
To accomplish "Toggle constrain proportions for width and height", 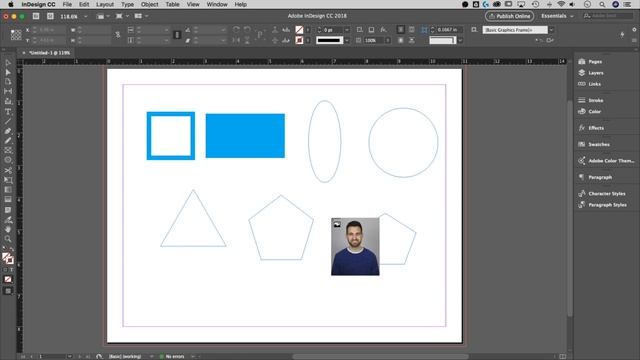I will point(118,35).
